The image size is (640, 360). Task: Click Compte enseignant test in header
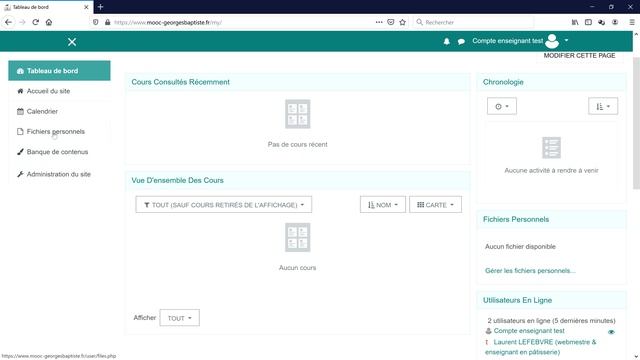508,41
